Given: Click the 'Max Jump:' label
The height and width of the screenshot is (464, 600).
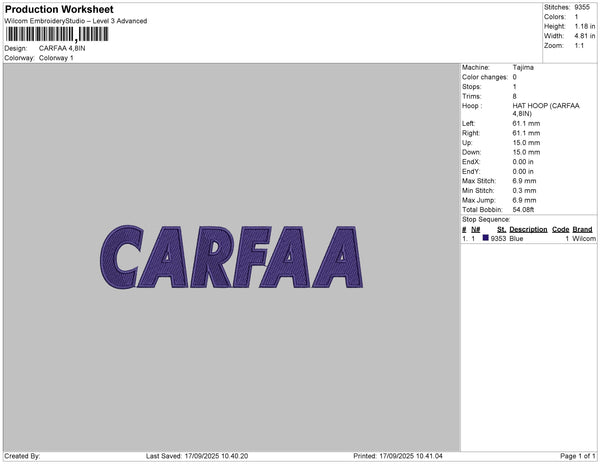Looking at the screenshot, I should pos(478,200).
